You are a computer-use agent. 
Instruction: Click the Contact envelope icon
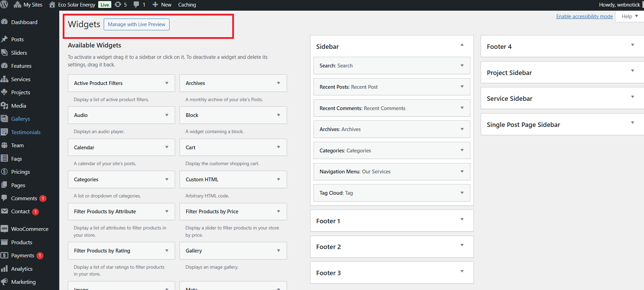click(4, 211)
